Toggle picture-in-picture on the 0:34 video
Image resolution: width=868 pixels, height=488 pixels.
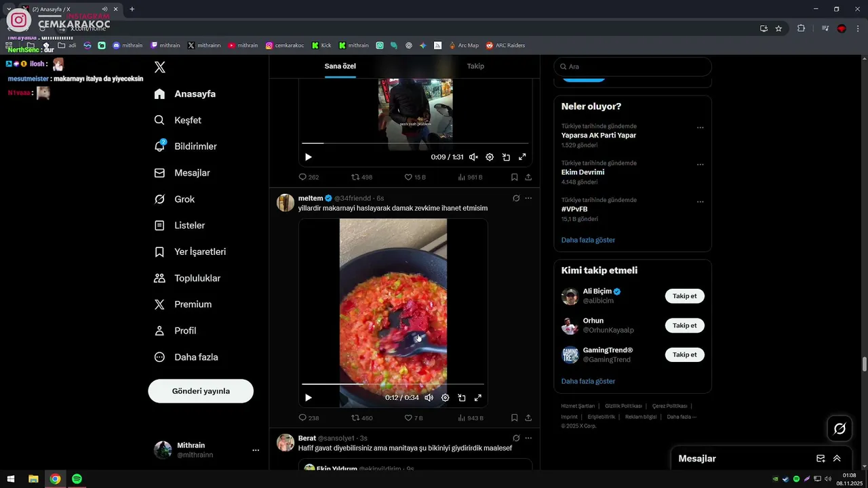(x=461, y=398)
